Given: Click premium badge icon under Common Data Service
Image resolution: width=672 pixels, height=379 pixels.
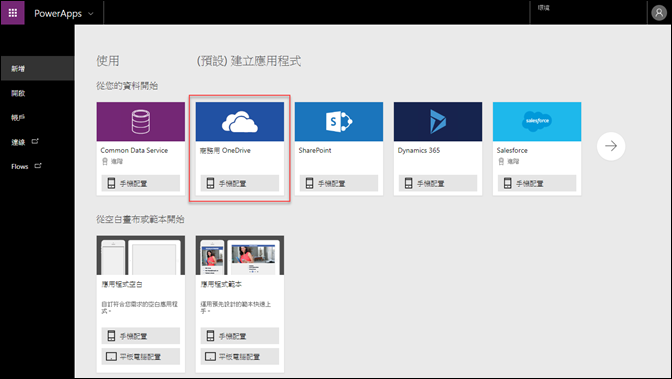Looking at the screenshot, I should point(105,162).
